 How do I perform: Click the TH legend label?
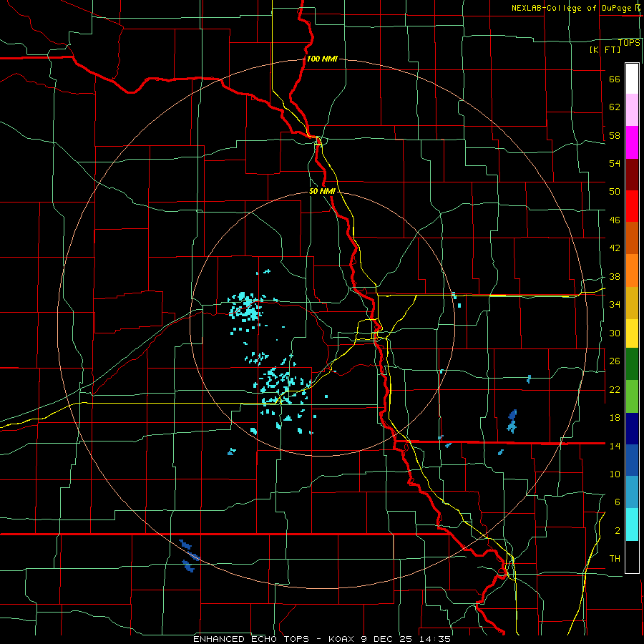coord(615,559)
